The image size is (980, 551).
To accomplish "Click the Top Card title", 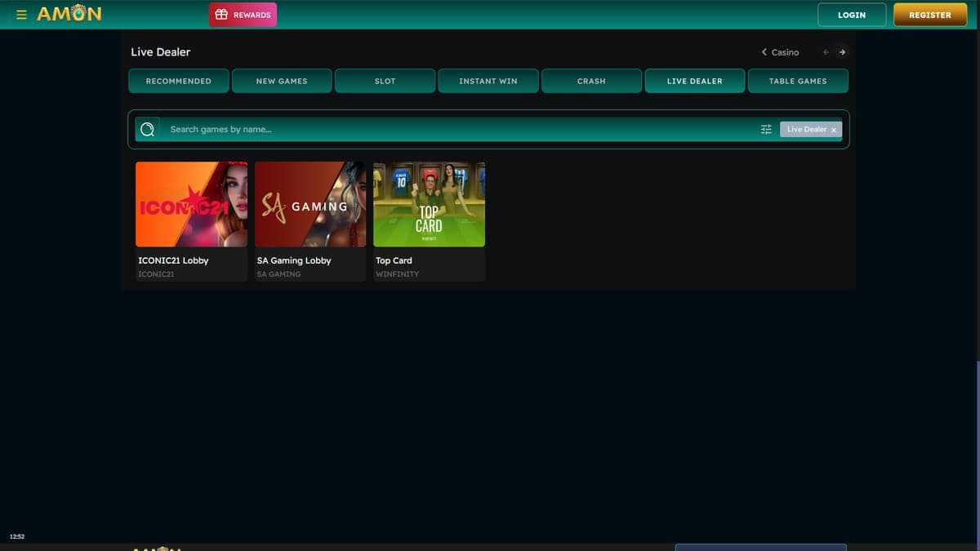I will [394, 260].
